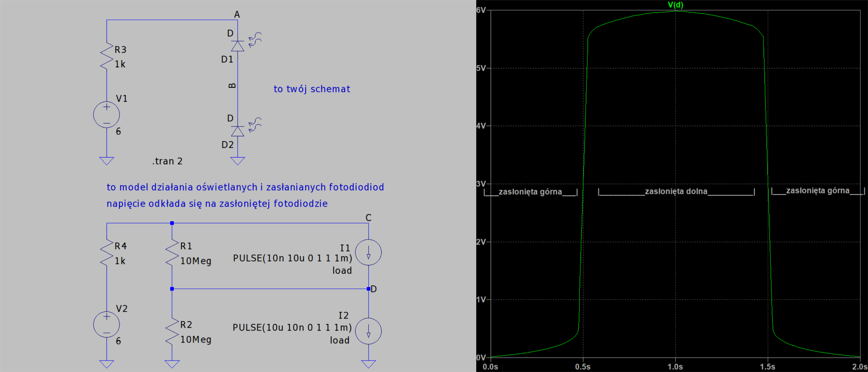
Task: Click the 1.5s time axis label
Action: [x=768, y=367]
